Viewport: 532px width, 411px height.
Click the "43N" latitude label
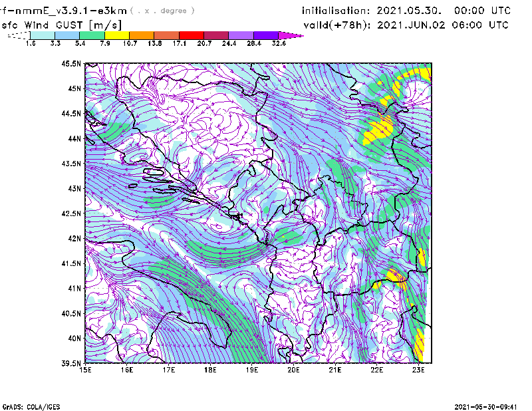[x=74, y=188]
